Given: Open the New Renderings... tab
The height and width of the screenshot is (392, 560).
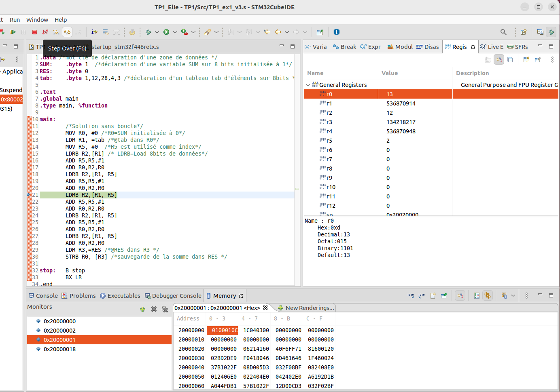Looking at the screenshot, I should tap(306, 308).
